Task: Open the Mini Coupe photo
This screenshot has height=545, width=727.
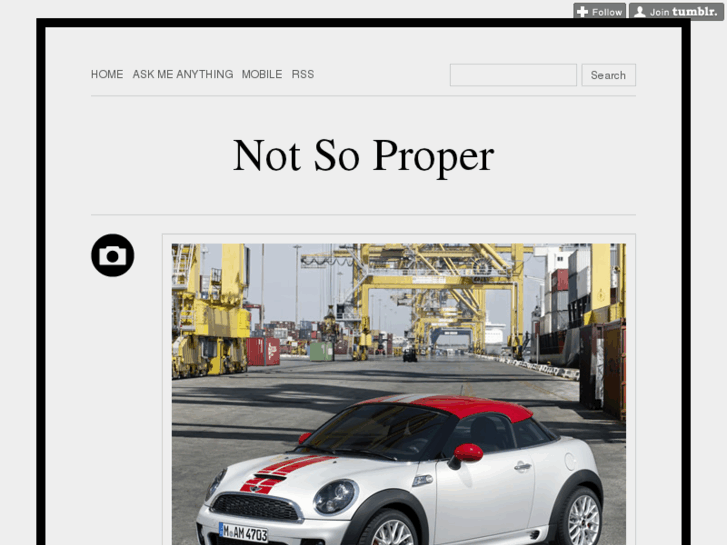Action: click(x=399, y=394)
